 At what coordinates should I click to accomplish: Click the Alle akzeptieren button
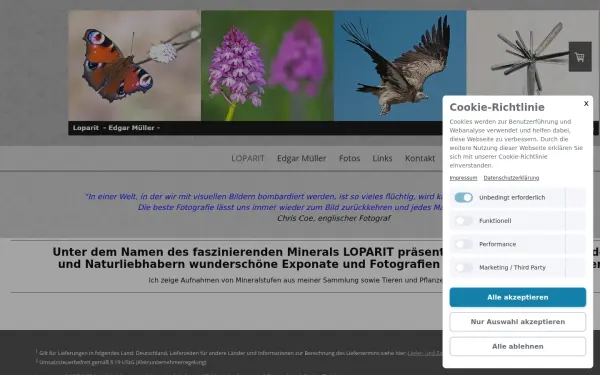click(517, 297)
